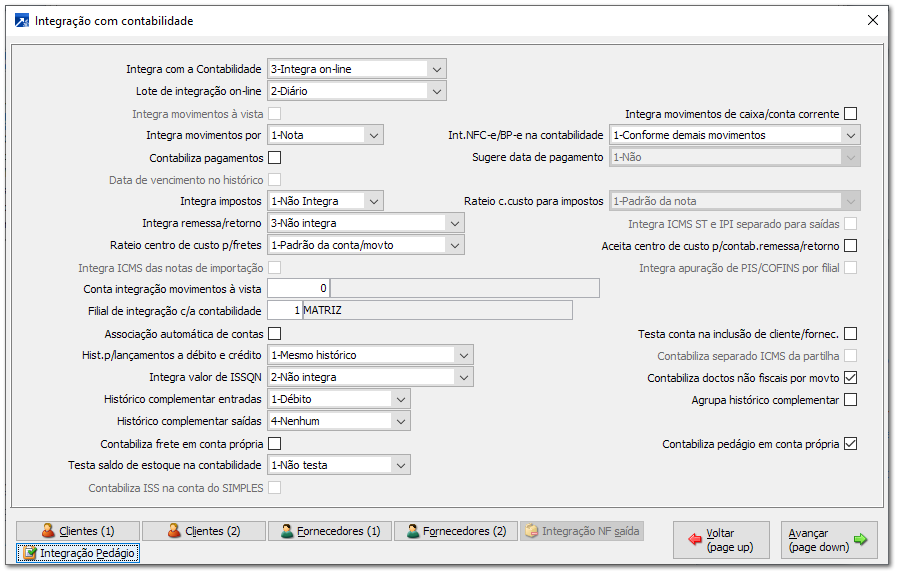The image size is (898, 574).
Task: Click Avançar (page down) button
Action: pos(829,540)
